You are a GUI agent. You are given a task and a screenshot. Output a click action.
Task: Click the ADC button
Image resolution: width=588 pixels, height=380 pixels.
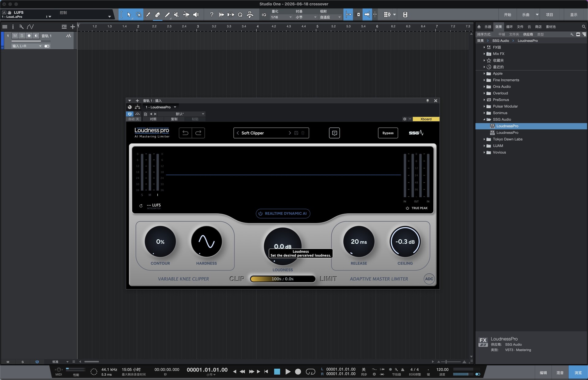coord(429,279)
